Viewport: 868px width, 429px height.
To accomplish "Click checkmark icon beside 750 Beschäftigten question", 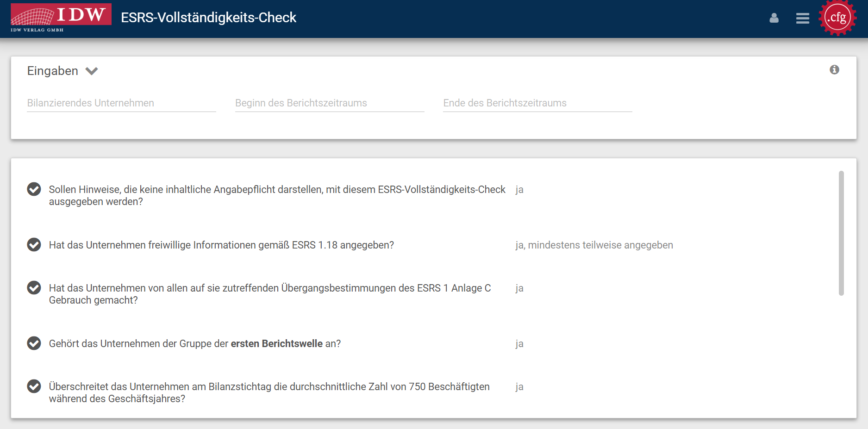I will point(34,386).
